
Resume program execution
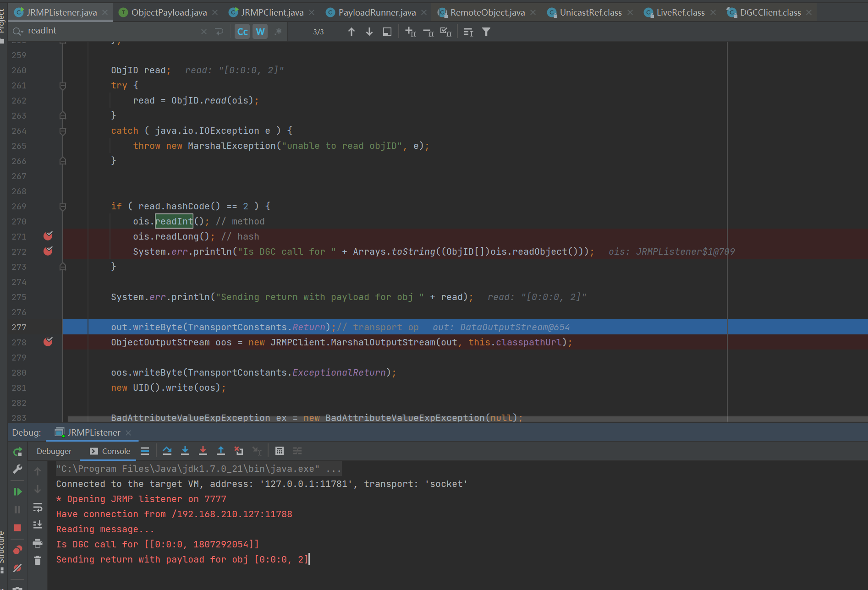(x=17, y=492)
